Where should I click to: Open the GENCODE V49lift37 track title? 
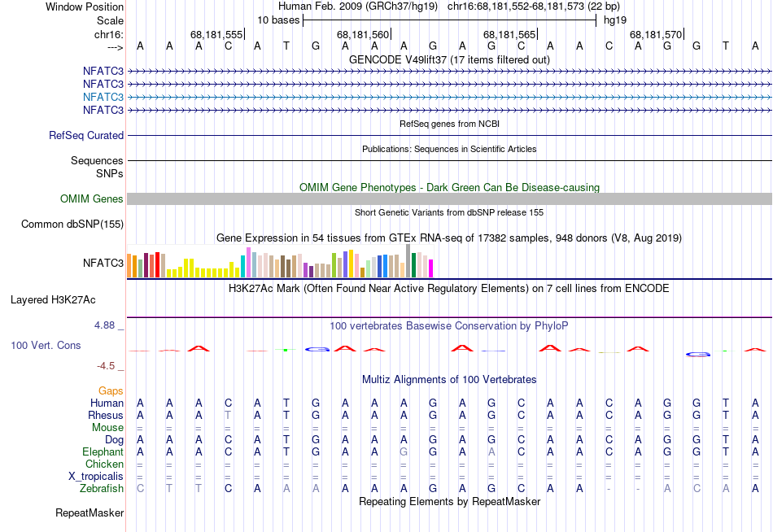[449, 60]
